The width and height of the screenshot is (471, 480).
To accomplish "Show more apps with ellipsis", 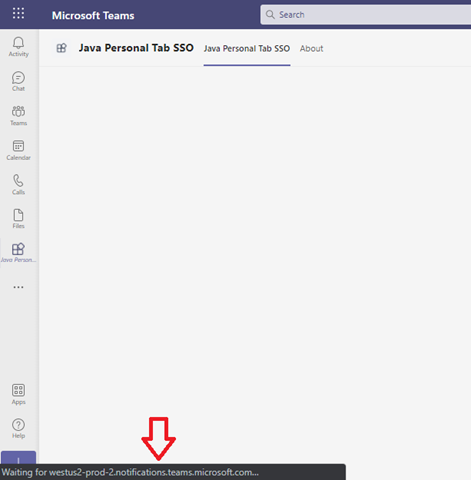I will pyautogui.click(x=18, y=287).
